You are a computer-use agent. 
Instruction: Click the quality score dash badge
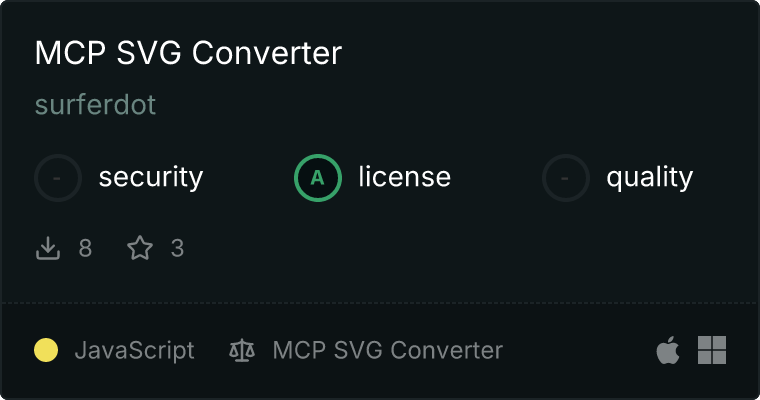click(566, 178)
